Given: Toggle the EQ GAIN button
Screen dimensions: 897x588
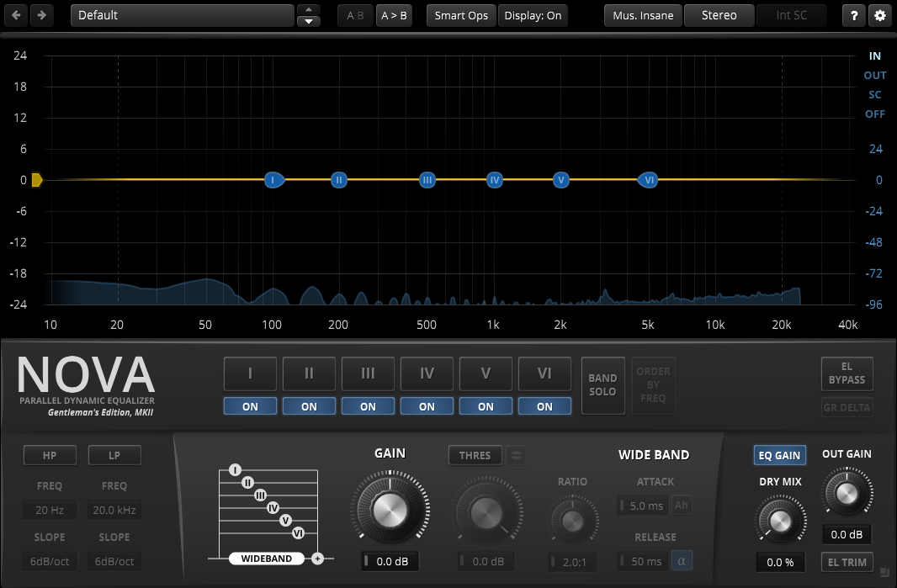Looking at the screenshot, I should click(779, 455).
